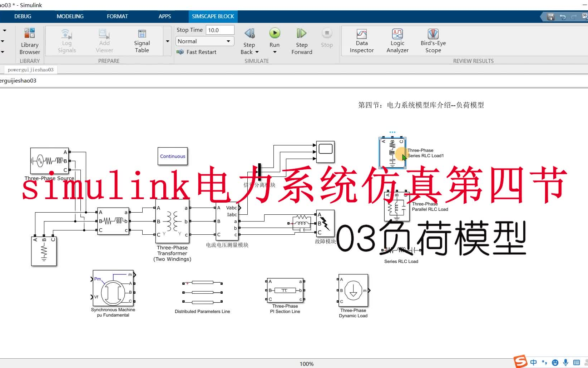The height and width of the screenshot is (368, 588).
Task: Select the Three-Phase Series RLC Load1 block
Action: click(x=392, y=153)
